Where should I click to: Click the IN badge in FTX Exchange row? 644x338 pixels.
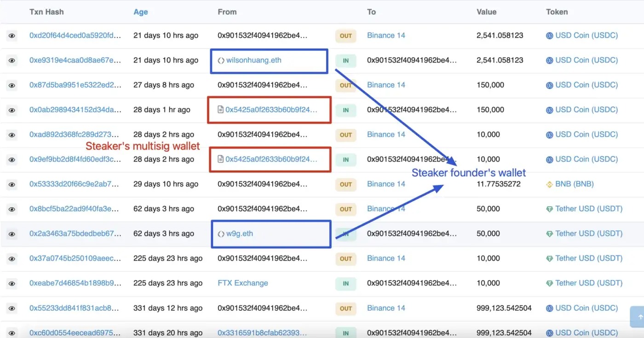pyautogui.click(x=346, y=284)
